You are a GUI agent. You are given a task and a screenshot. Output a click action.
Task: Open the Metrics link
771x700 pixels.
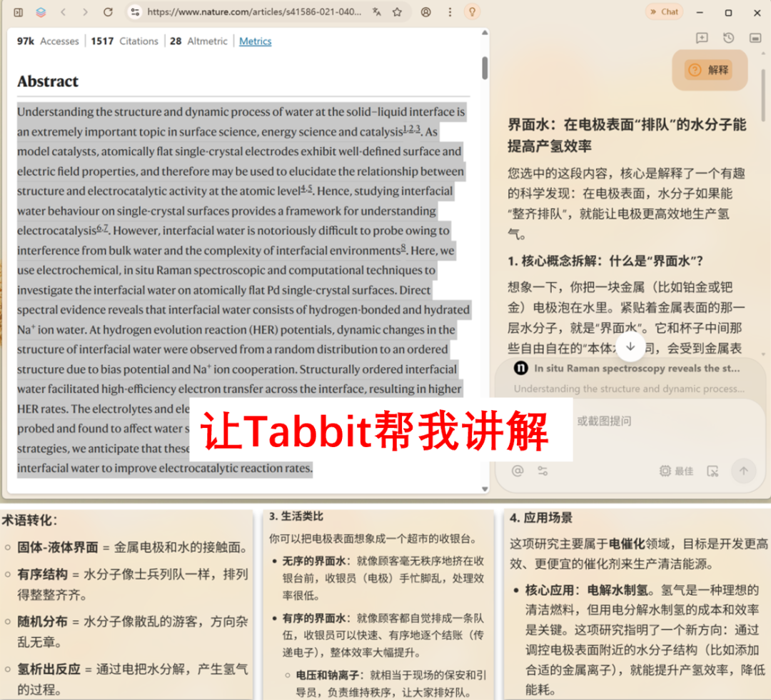click(255, 41)
